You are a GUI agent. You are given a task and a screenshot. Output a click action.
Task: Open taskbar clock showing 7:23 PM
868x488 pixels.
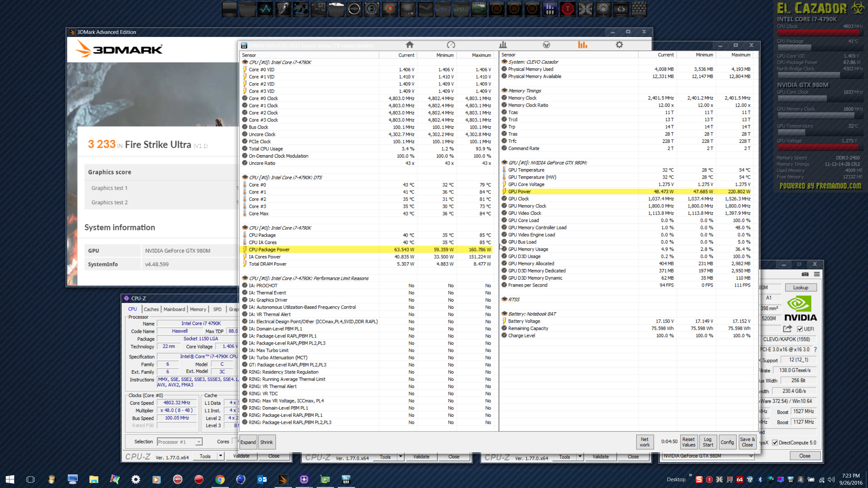pyautogui.click(x=850, y=479)
